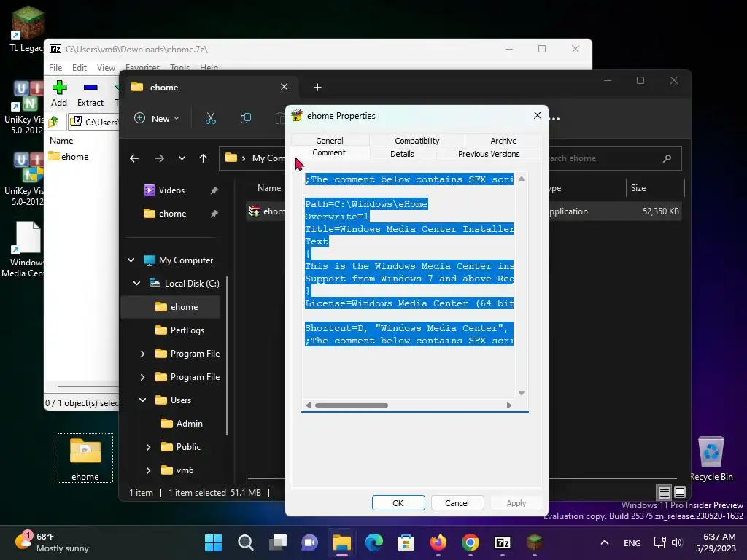Image resolution: width=747 pixels, height=560 pixels.
Task: Click the horizontal scrollbar right arrow
Action: point(508,405)
